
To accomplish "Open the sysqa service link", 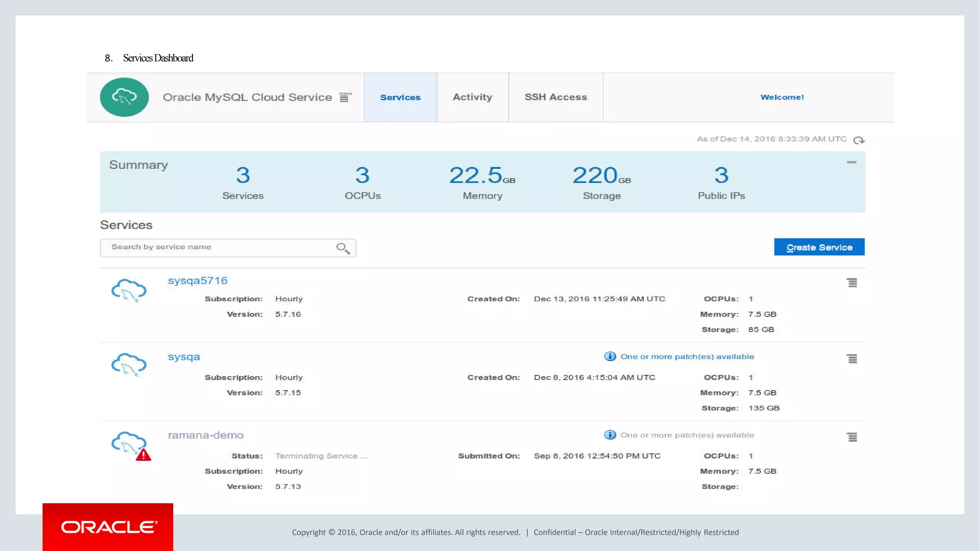I will pyautogui.click(x=184, y=357).
